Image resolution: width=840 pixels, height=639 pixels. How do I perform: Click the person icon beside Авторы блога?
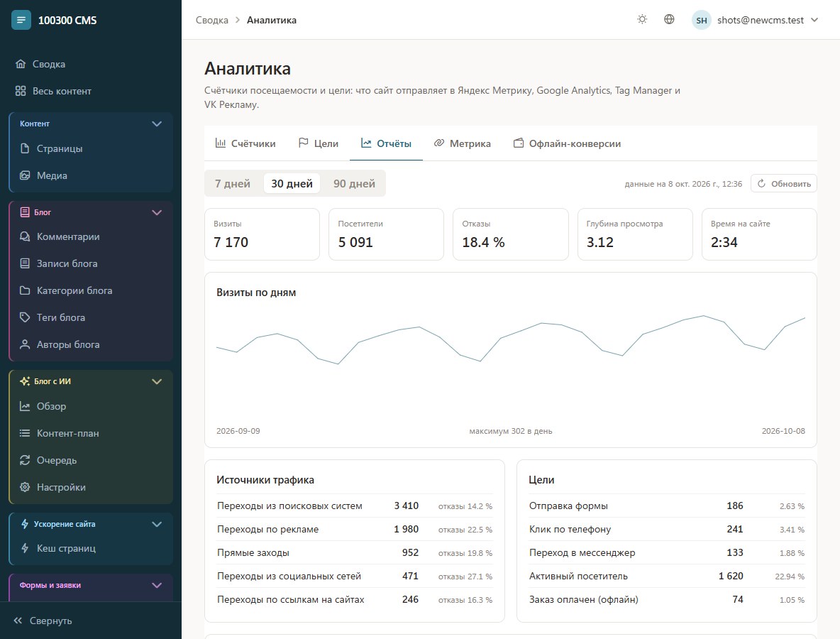[x=25, y=344]
